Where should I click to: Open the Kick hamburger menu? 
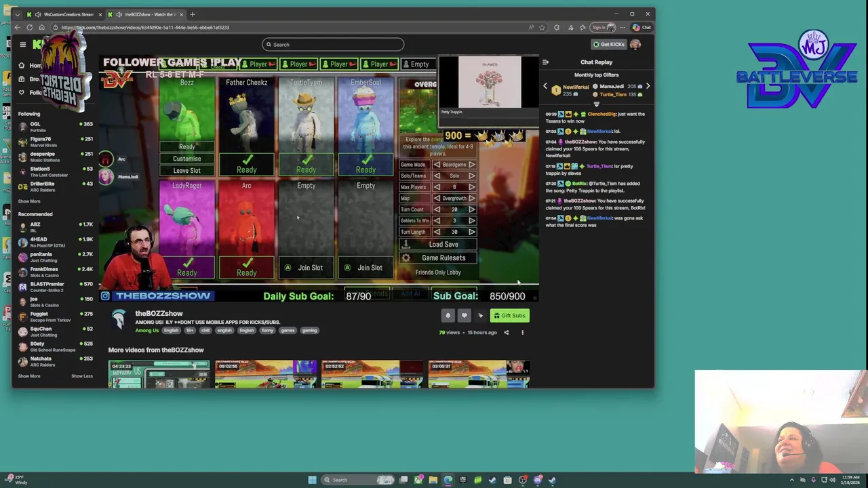pyautogui.click(x=22, y=45)
